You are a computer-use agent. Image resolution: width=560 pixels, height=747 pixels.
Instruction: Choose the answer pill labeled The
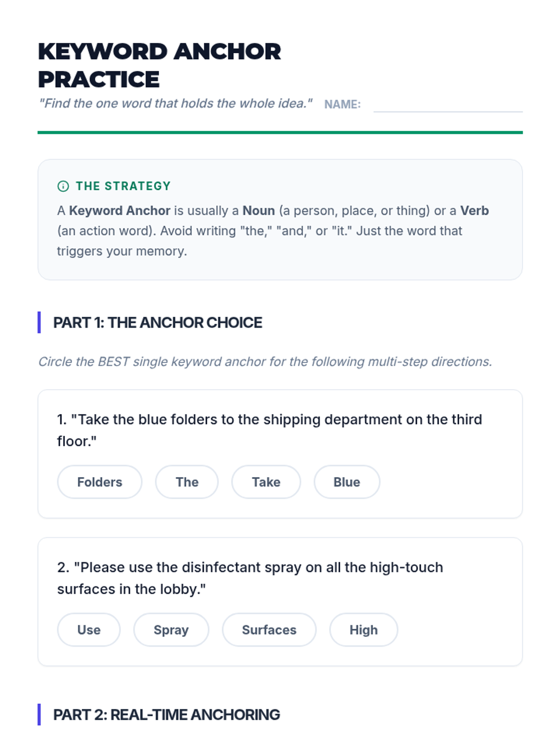click(x=187, y=482)
